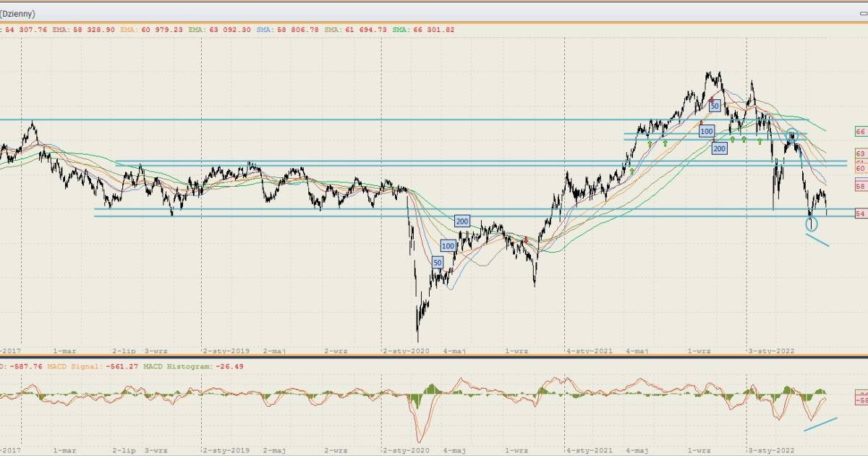Click the 50 label box in the 2020 recovery
868x456 pixels.
click(438, 262)
